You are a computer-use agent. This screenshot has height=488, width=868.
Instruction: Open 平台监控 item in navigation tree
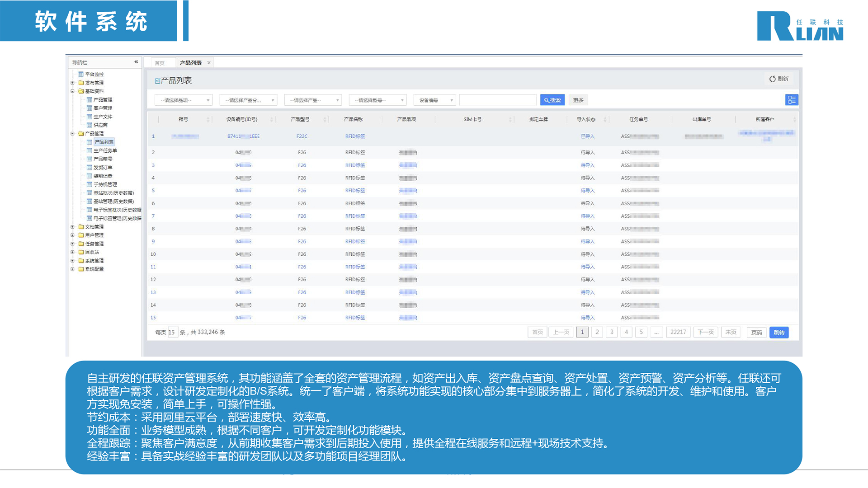[x=94, y=74]
